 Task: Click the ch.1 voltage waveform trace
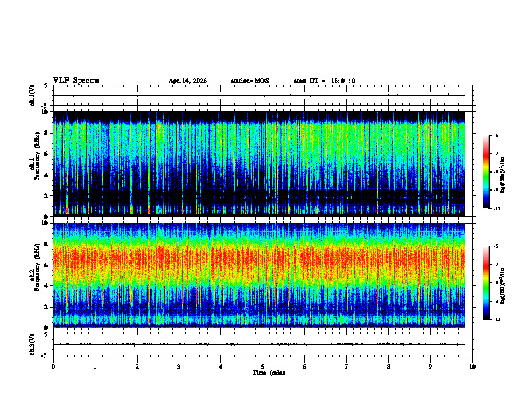coord(259,95)
